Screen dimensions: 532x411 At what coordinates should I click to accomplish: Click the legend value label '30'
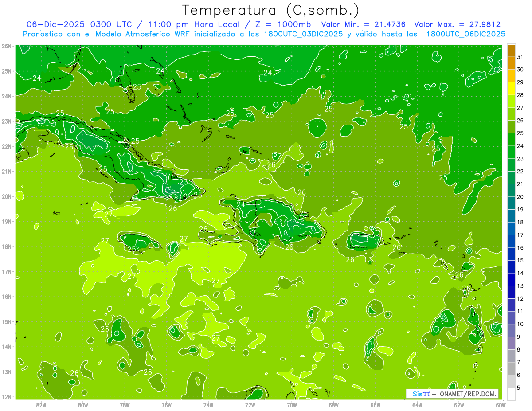pyautogui.click(x=520, y=70)
